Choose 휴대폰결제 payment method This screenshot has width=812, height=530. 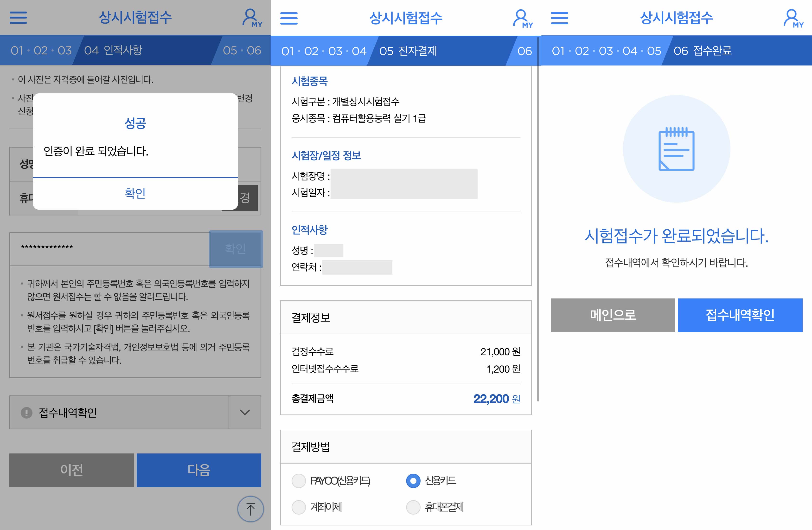pyautogui.click(x=413, y=507)
